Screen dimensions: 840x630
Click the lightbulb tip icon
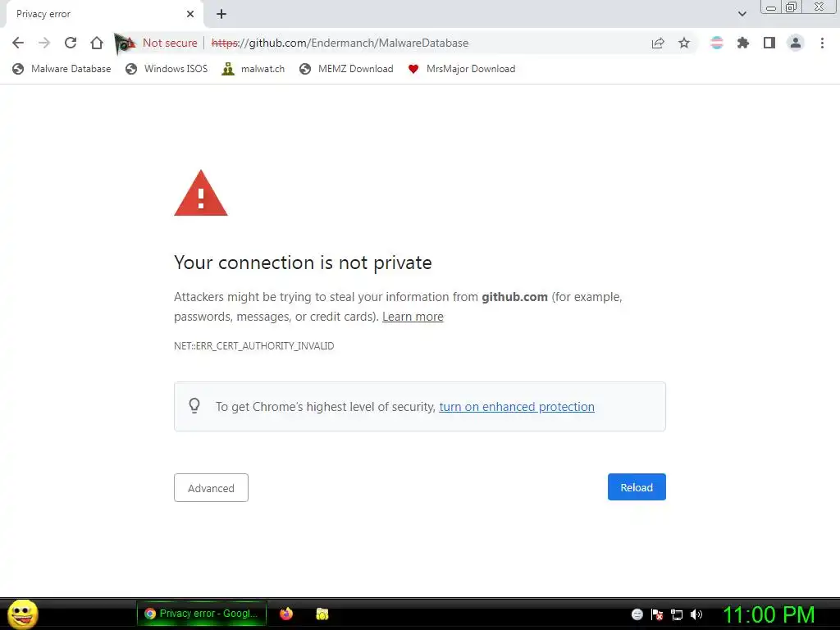pyautogui.click(x=194, y=405)
